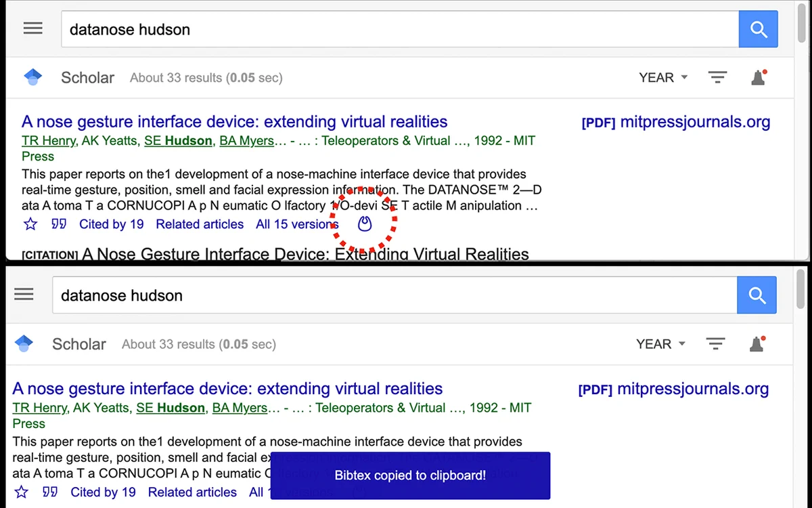Click author TR Henry in top window
812x508 pixels.
(x=49, y=141)
